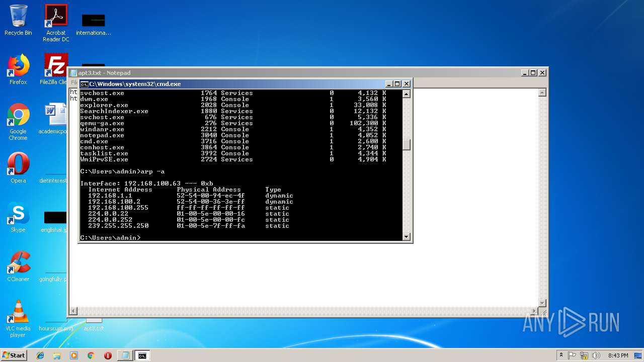
Task: Open the Notepad title bar system icon
Action: pos(74,73)
